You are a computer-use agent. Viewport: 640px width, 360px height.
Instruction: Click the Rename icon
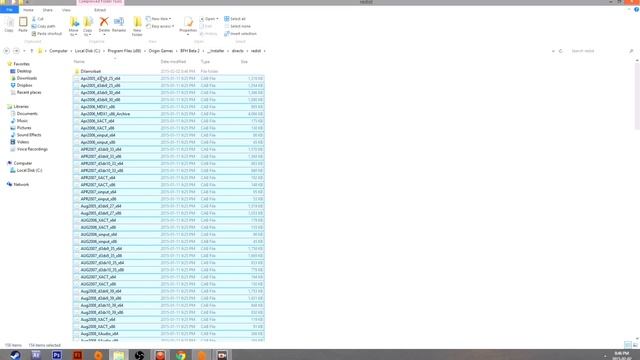click(x=119, y=22)
